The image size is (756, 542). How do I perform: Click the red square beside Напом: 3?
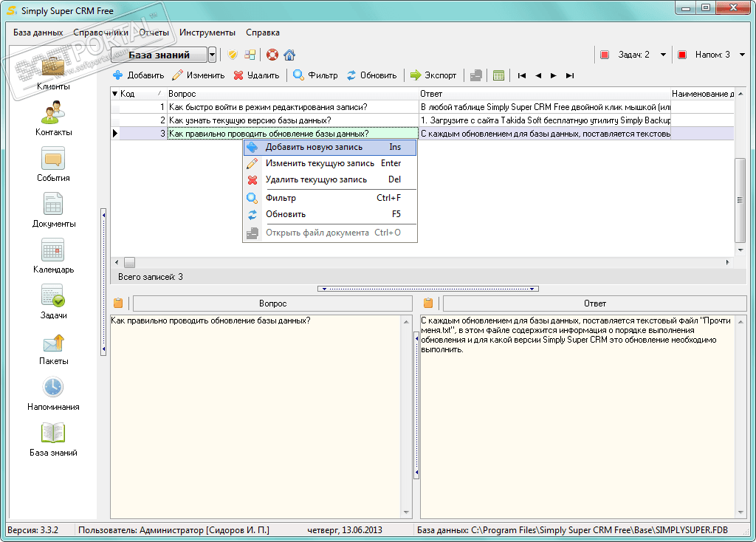(681, 55)
